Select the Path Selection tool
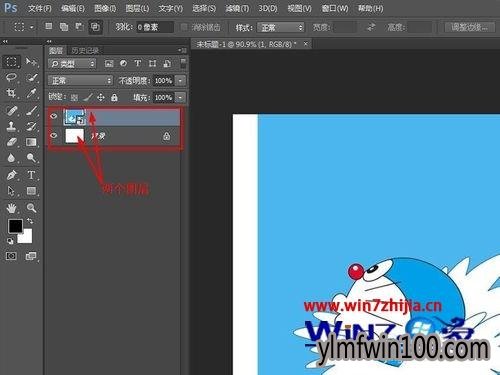Screen dimensions: 500x375 click(11, 191)
